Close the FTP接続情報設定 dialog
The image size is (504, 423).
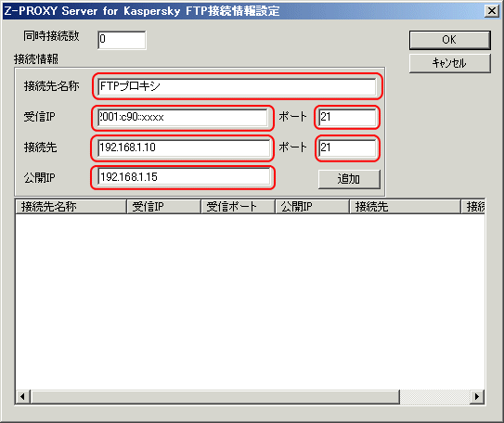click(x=492, y=11)
